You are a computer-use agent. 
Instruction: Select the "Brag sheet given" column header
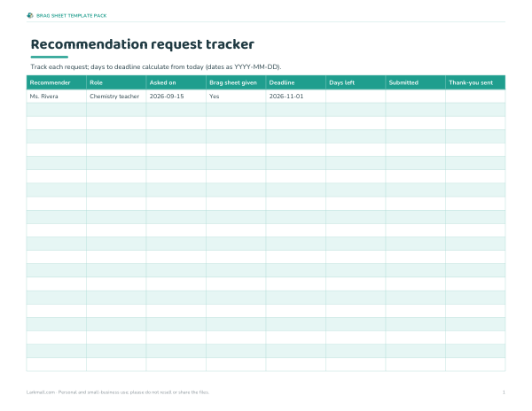click(x=236, y=82)
